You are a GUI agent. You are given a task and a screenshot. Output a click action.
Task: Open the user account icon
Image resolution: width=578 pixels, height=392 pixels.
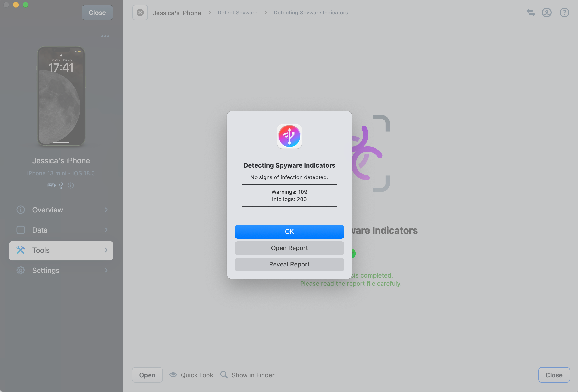point(547,13)
